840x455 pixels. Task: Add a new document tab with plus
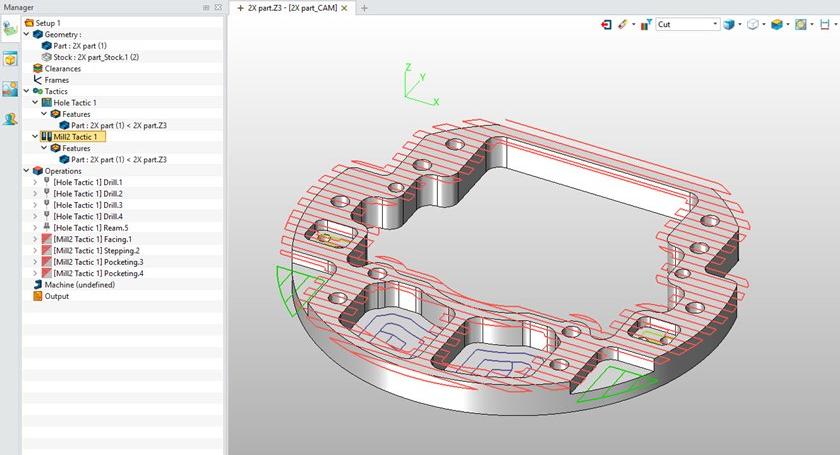(364, 8)
